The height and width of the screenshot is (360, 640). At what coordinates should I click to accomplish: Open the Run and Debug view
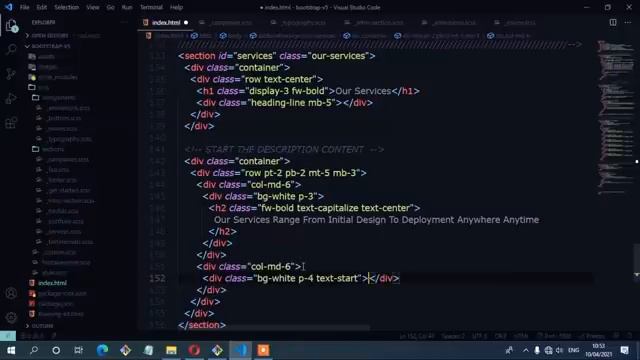pyautogui.click(x=11, y=98)
